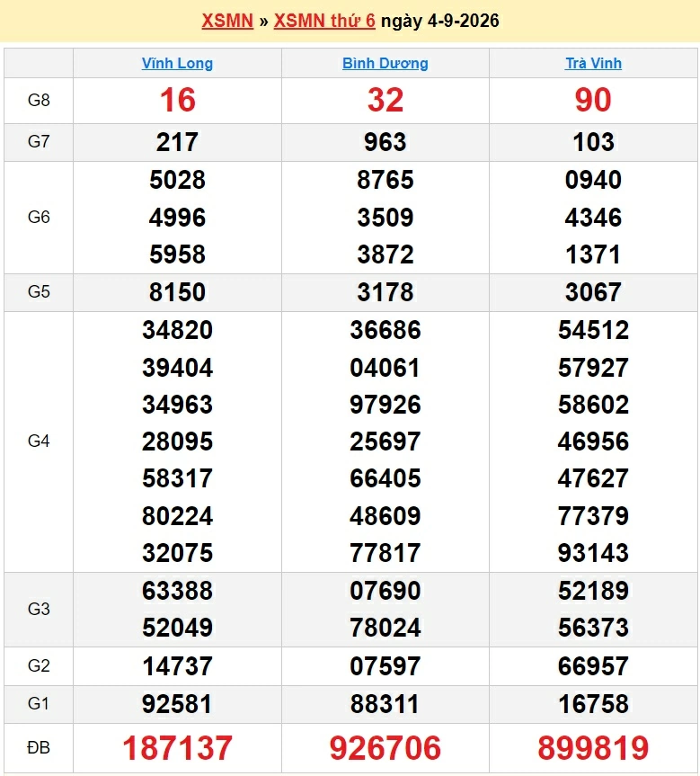Viewport: 700px width, 776px height.
Task: Select Vĩnh Long jackpot number 187137
Action: (x=178, y=748)
